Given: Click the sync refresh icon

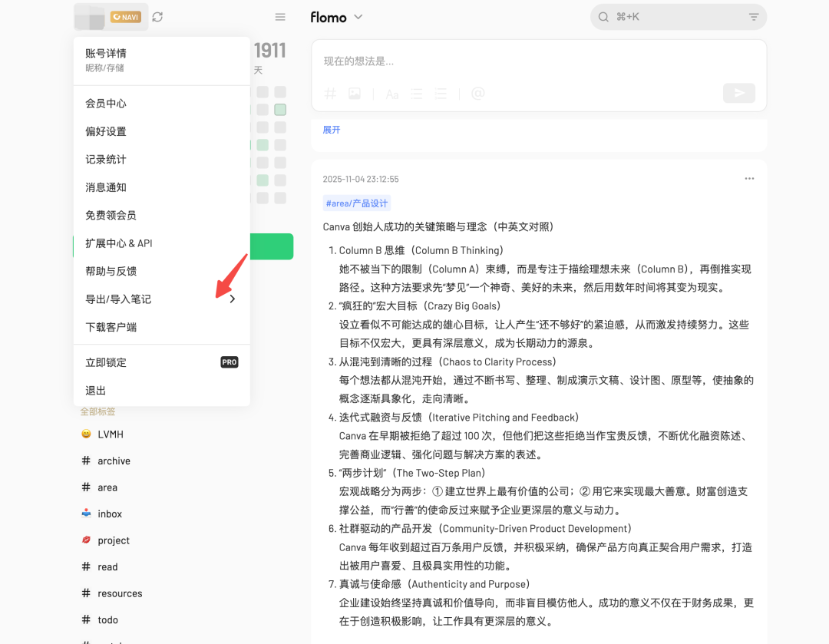Looking at the screenshot, I should pos(157,17).
